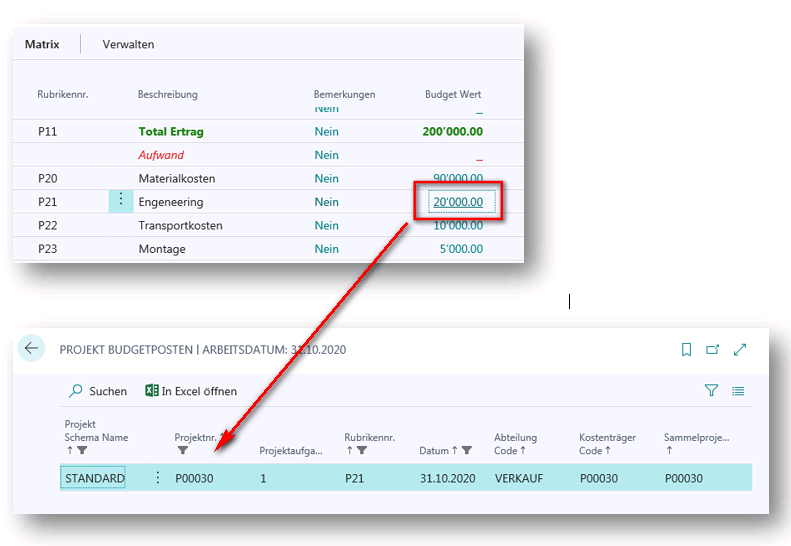Screen dimensions: 791x546
Task: Click the bookmark icon in Projekt Budgetposten
Action: (686, 349)
